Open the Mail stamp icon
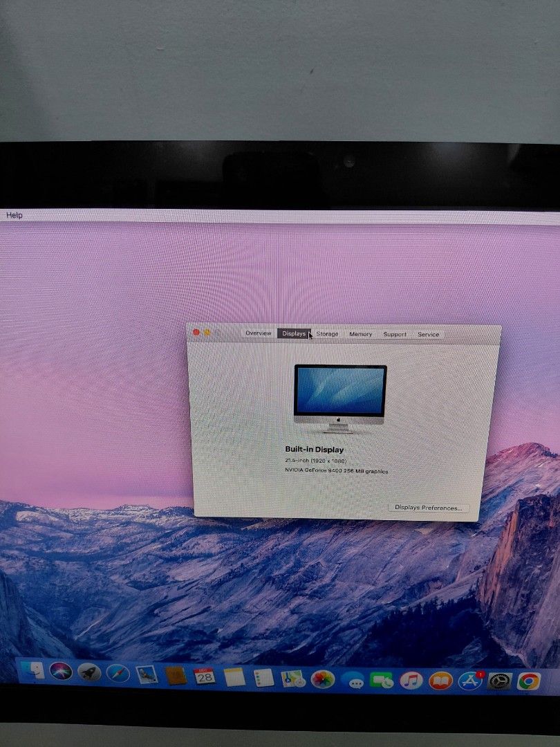Image resolution: width=560 pixels, height=747 pixels. click(146, 674)
